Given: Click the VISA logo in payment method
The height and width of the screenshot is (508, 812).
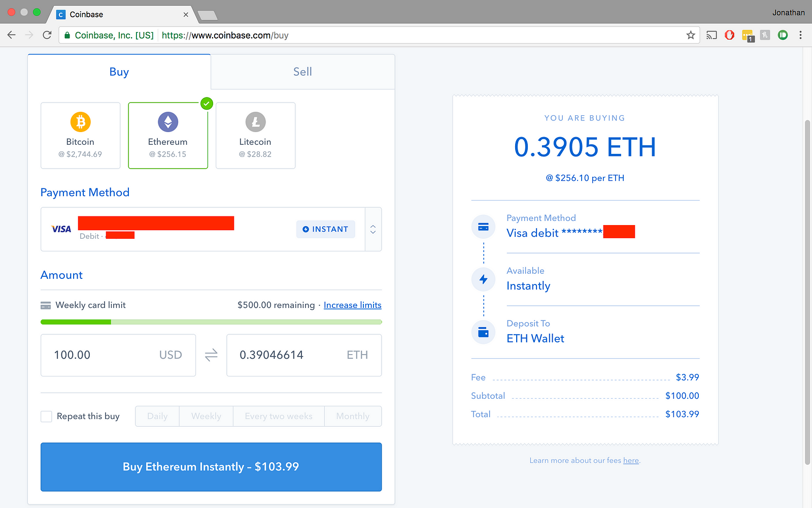Looking at the screenshot, I should (61, 229).
